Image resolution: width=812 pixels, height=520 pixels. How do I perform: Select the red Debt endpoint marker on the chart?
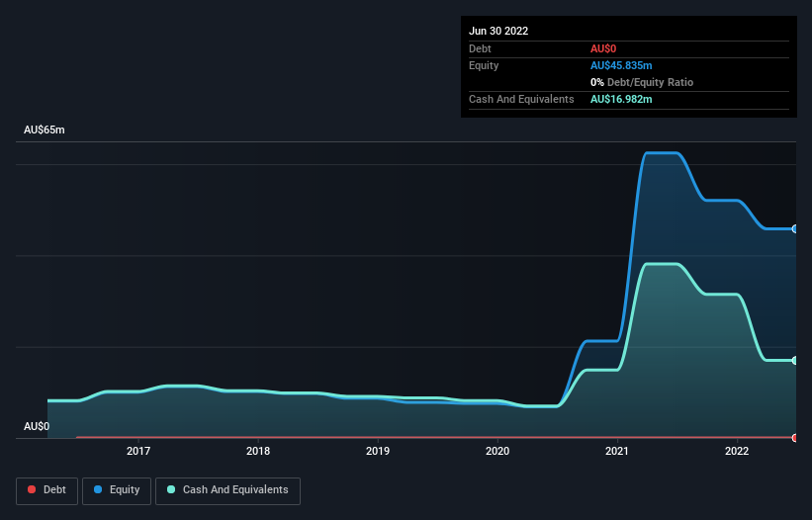795,438
